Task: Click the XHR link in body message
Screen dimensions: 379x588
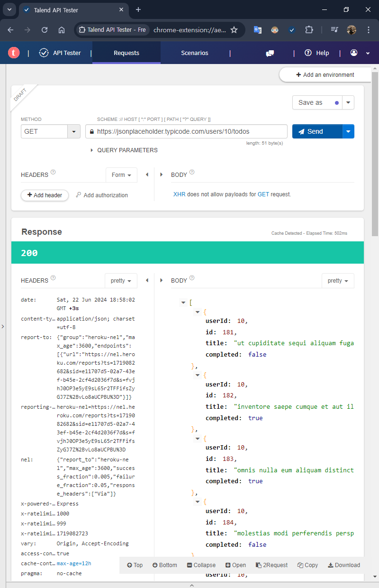Action: (x=179, y=194)
